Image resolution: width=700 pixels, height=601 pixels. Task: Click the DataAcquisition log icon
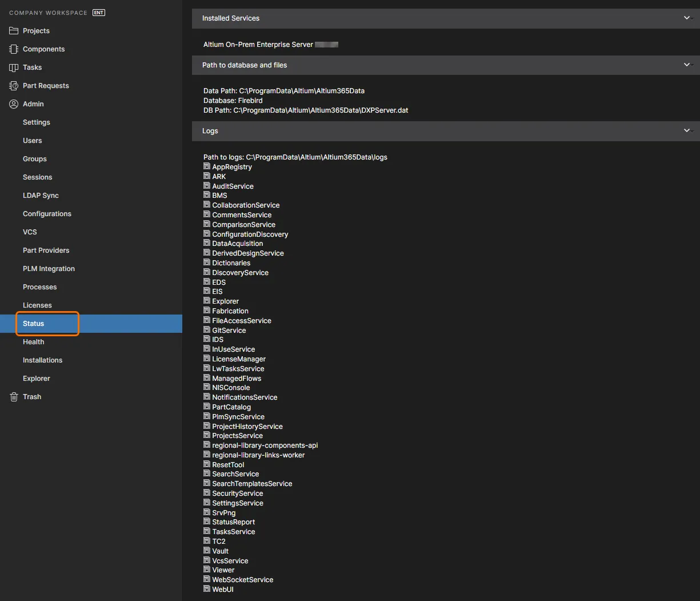point(207,243)
